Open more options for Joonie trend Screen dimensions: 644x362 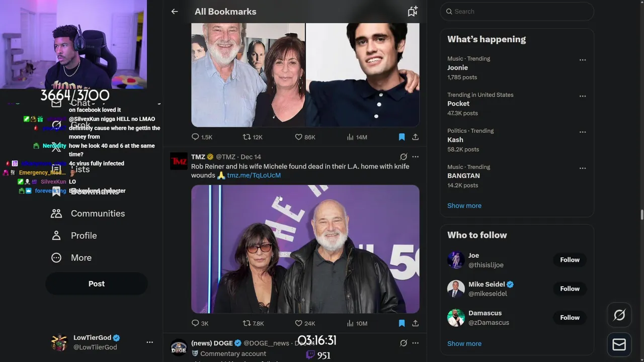[x=582, y=60]
